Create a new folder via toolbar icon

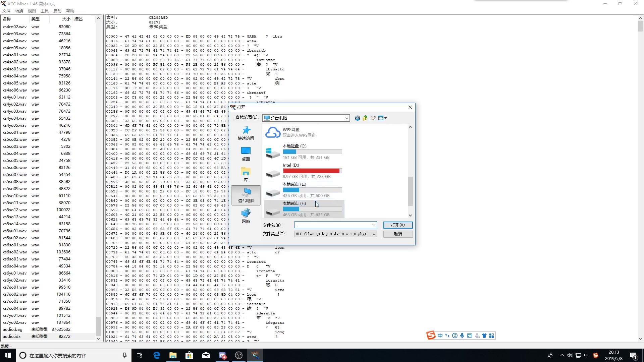tap(373, 118)
